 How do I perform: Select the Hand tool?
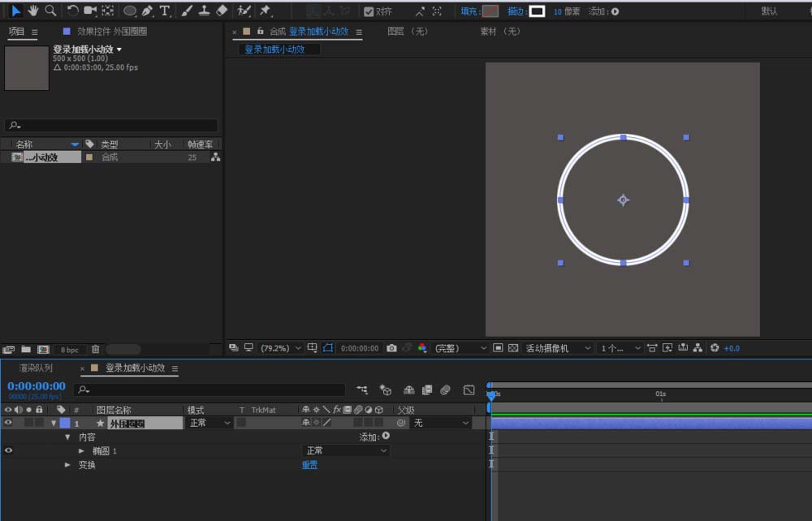coord(33,11)
